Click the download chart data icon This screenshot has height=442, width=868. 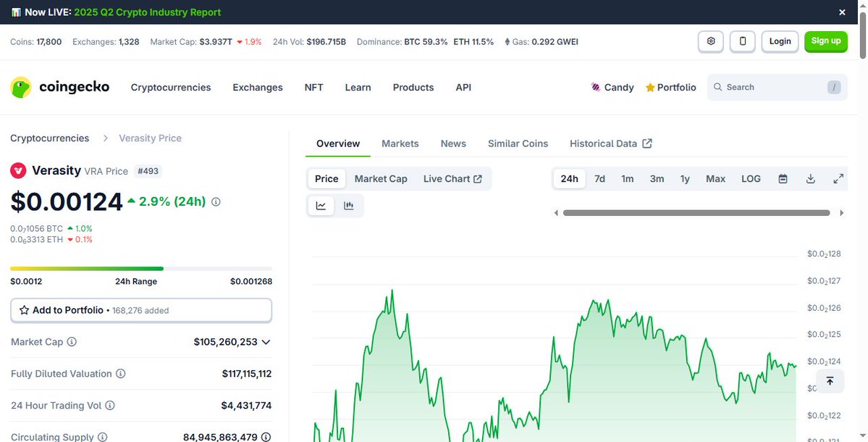810,179
